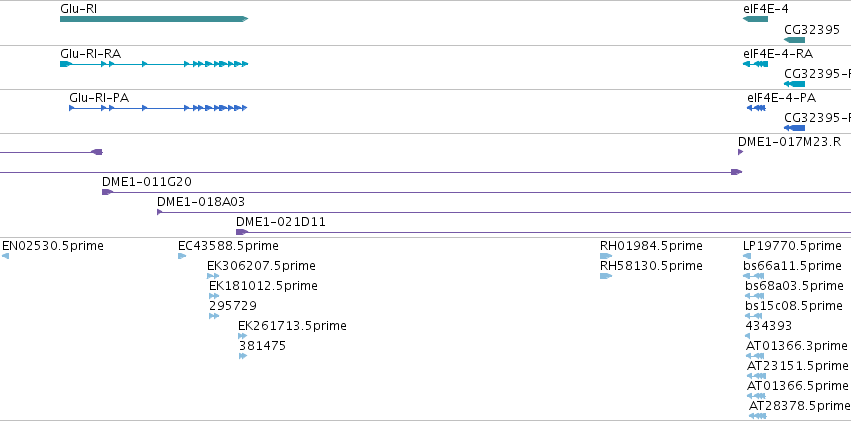851x421 pixels.
Task: Select the Glu-RI-PA label
Action: (x=99, y=98)
